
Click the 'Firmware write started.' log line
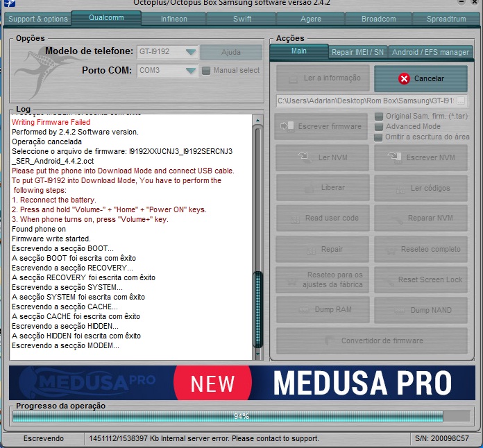coord(51,239)
